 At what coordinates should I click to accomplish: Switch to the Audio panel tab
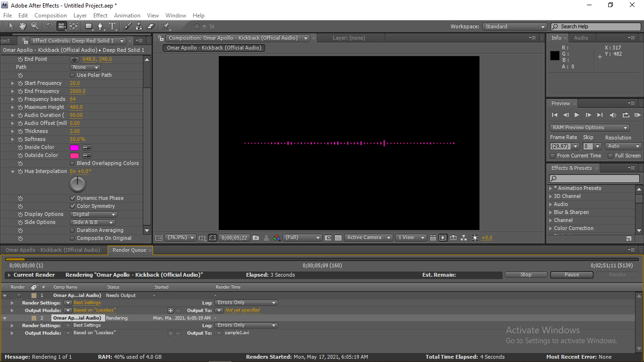(581, 38)
